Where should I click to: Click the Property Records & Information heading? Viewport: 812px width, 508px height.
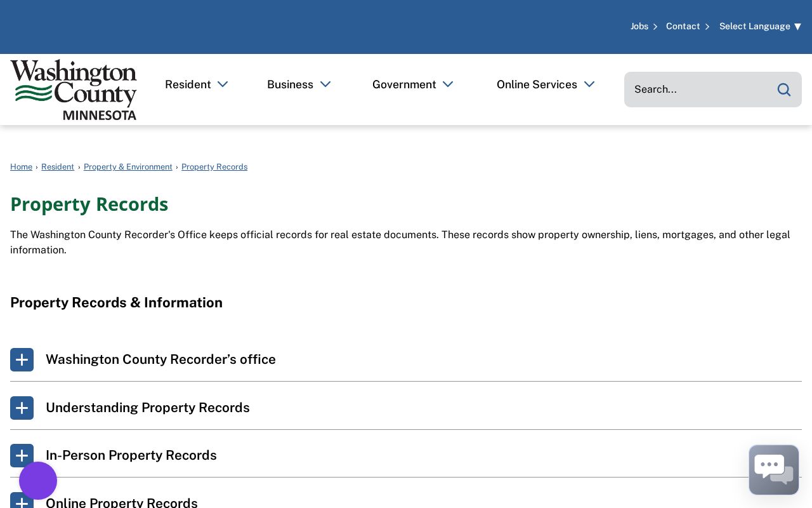tap(116, 302)
